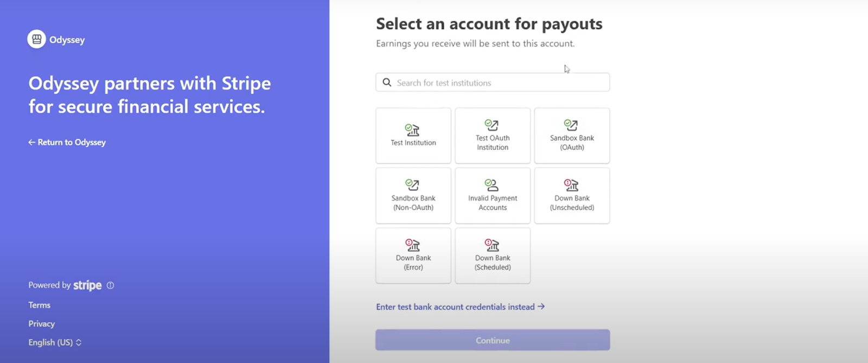Click Enter test bank account credentials instead

(456, 307)
